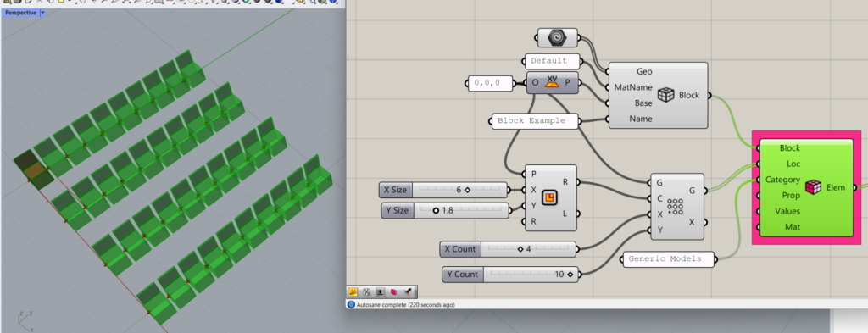Toggle the pink eraser widget icon
This screenshot has width=868, height=333.
click(x=394, y=292)
